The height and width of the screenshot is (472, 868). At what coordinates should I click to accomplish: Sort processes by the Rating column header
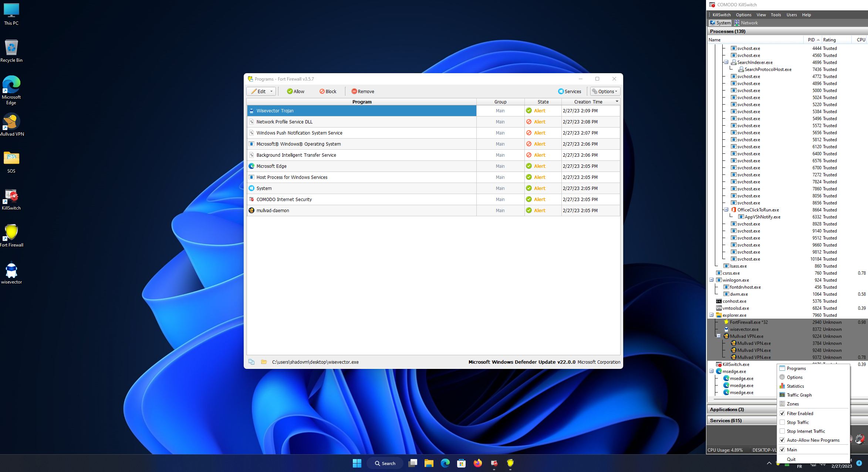click(836, 40)
